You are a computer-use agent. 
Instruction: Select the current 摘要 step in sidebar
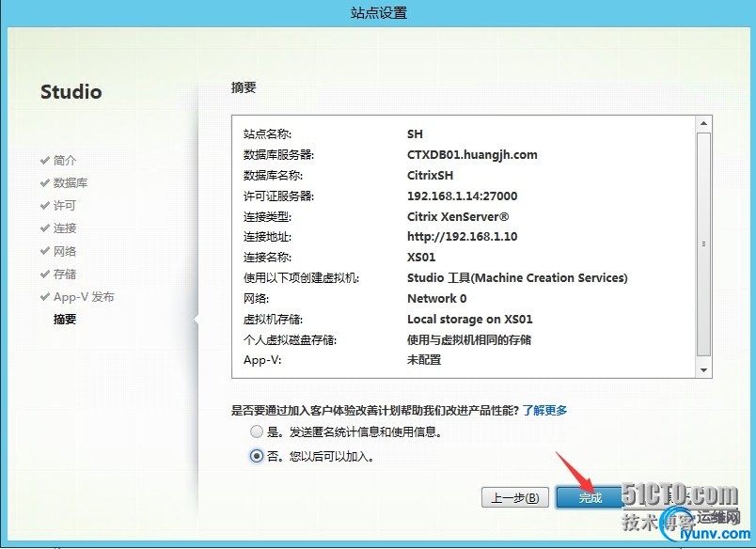coord(65,319)
